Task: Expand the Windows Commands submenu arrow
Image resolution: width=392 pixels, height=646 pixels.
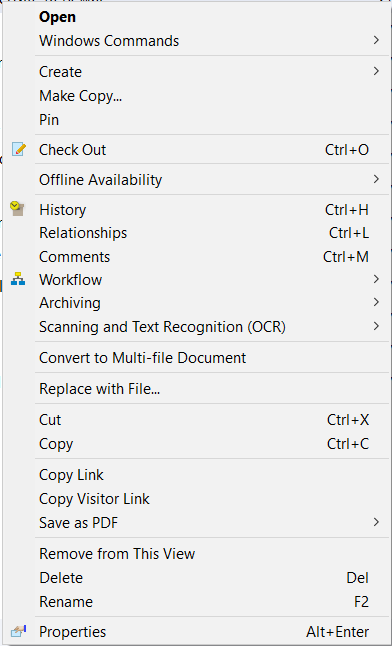Action: pos(376,40)
